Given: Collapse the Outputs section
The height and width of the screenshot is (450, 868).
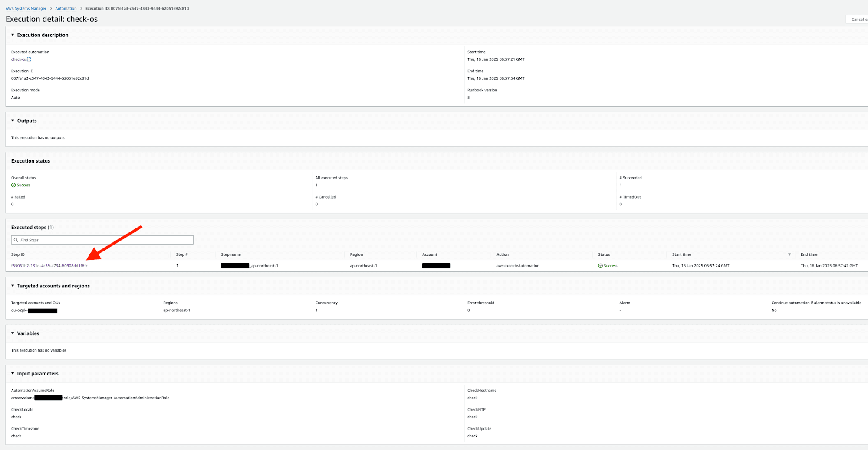Looking at the screenshot, I should click(13, 121).
